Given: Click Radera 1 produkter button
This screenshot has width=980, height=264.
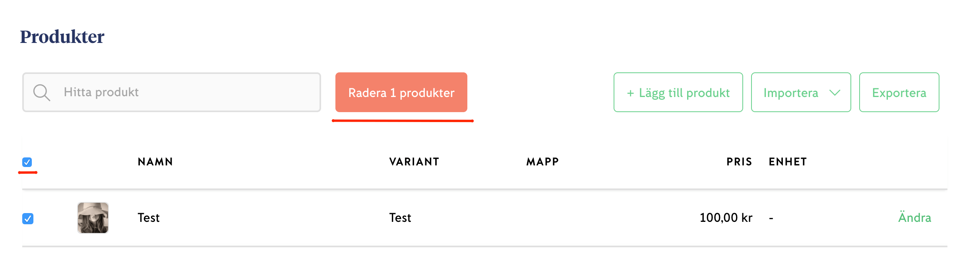Looking at the screenshot, I should coord(401,93).
